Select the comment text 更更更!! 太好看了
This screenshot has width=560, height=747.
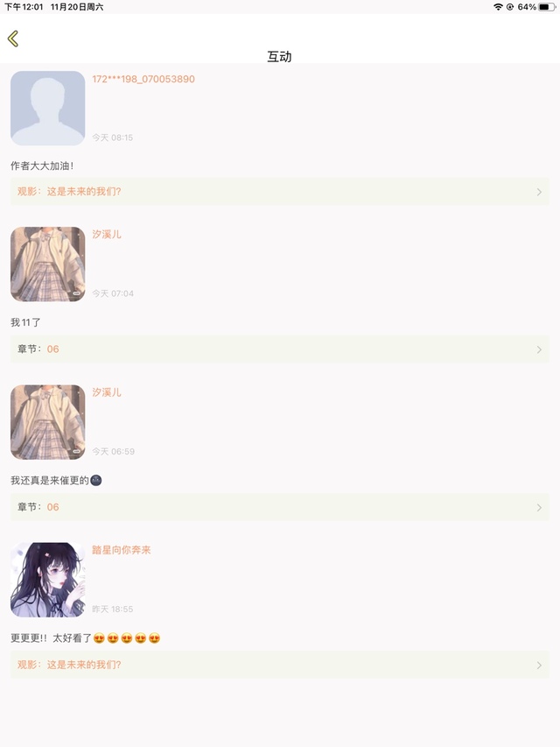click(x=51, y=638)
